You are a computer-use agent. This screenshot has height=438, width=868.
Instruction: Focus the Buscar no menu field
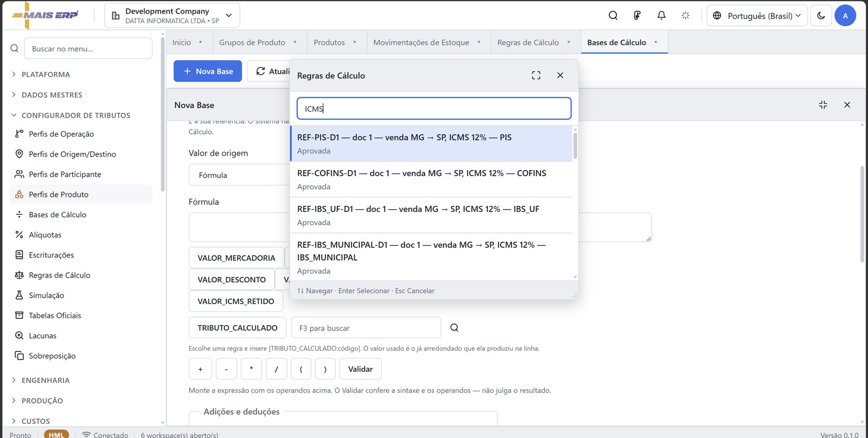[88, 48]
